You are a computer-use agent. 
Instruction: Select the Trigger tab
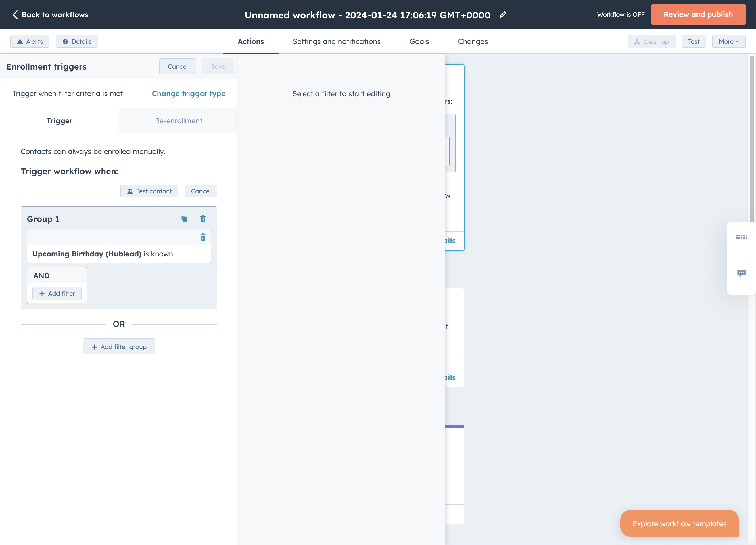pos(59,121)
